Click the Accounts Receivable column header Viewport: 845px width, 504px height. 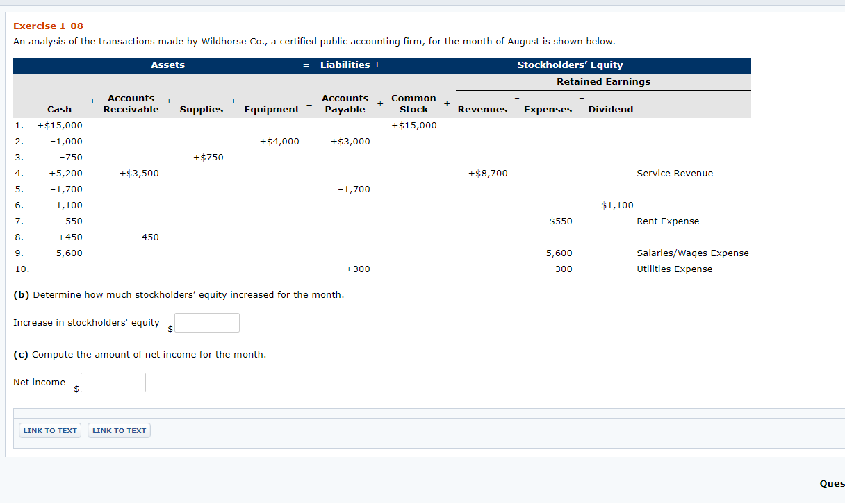point(131,104)
